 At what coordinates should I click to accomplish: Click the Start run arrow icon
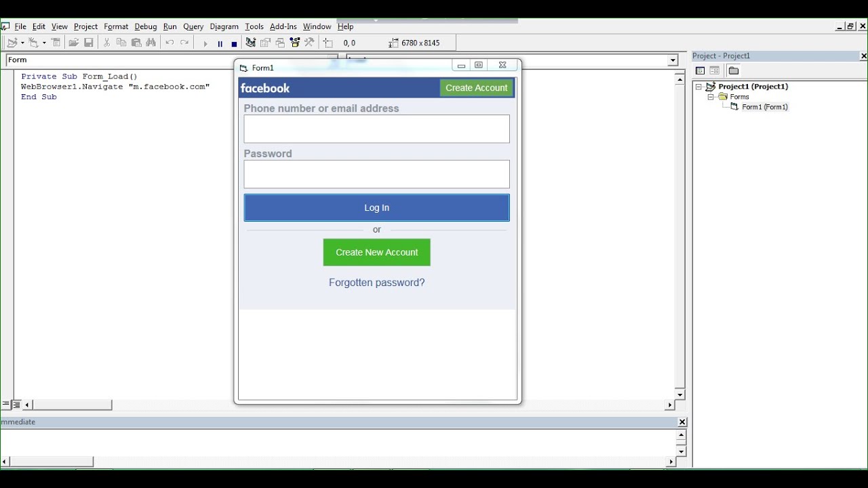click(x=205, y=43)
